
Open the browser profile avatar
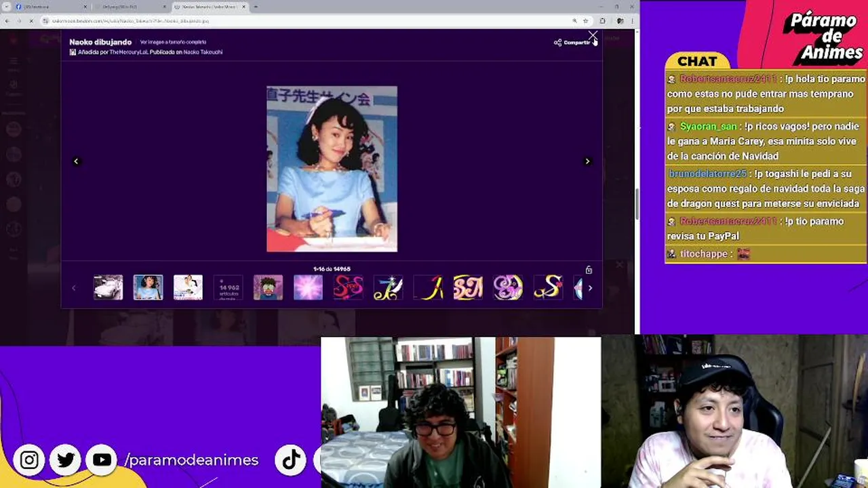620,21
